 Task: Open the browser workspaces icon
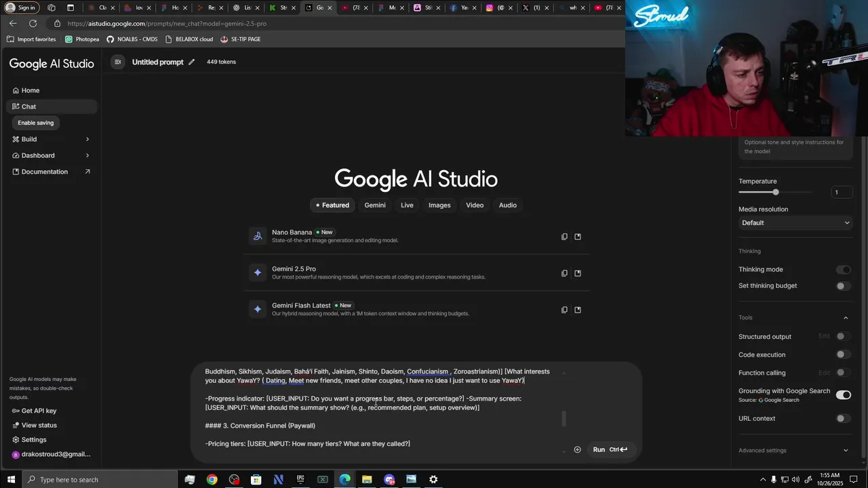point(52,7)
